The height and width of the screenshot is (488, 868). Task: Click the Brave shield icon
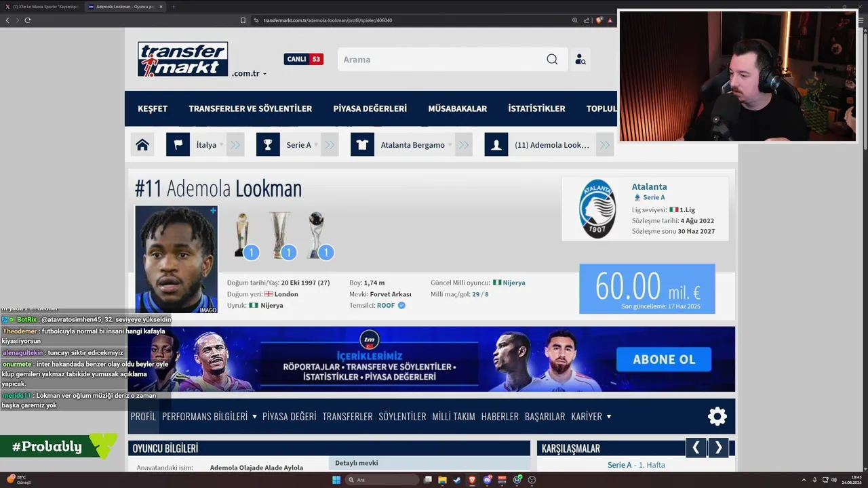pyautogui.click(x=599, y=20)
